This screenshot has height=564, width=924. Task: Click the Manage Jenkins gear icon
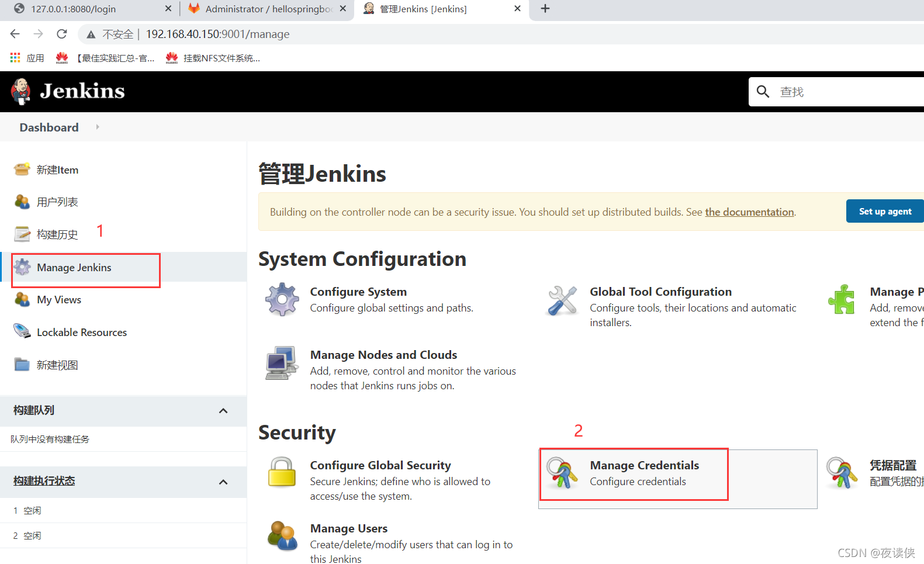[22, 267]
